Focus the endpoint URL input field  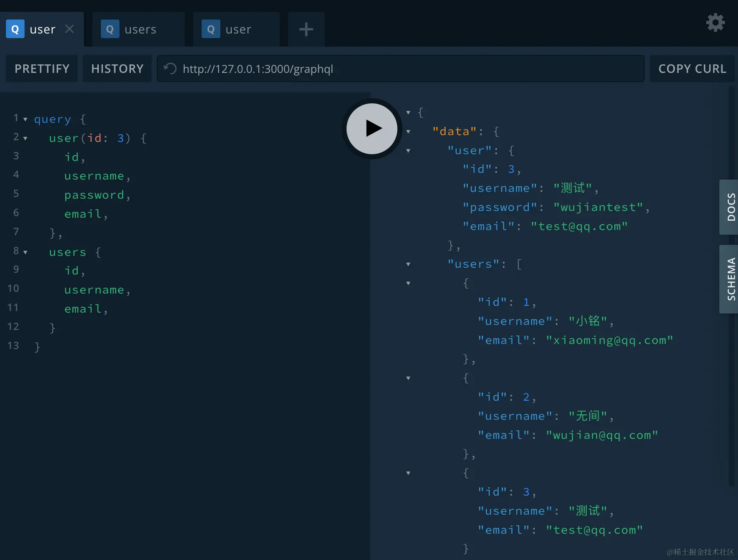click(x=400, y=69)
